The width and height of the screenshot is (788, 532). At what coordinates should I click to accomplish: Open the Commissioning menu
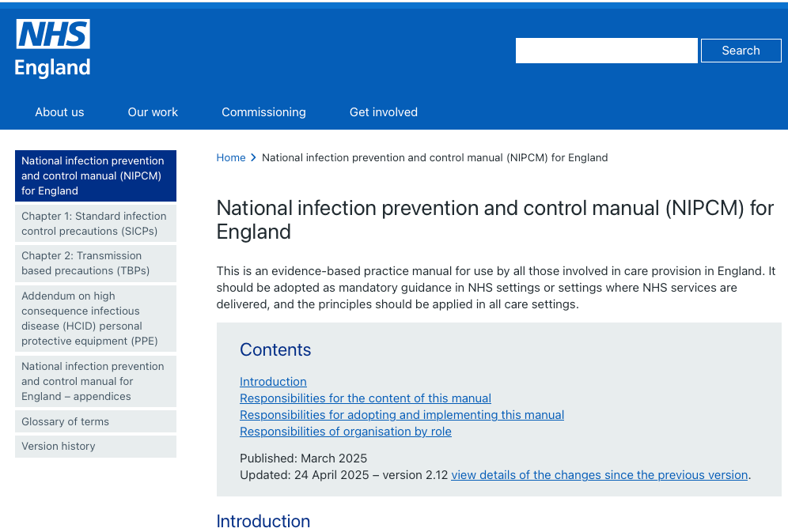263,112
